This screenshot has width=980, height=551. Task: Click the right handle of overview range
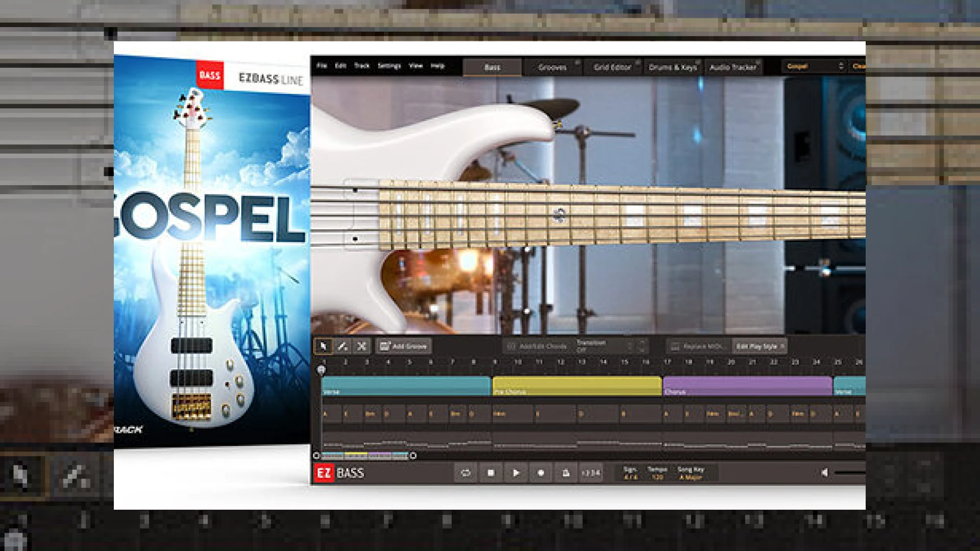(413, 456)
